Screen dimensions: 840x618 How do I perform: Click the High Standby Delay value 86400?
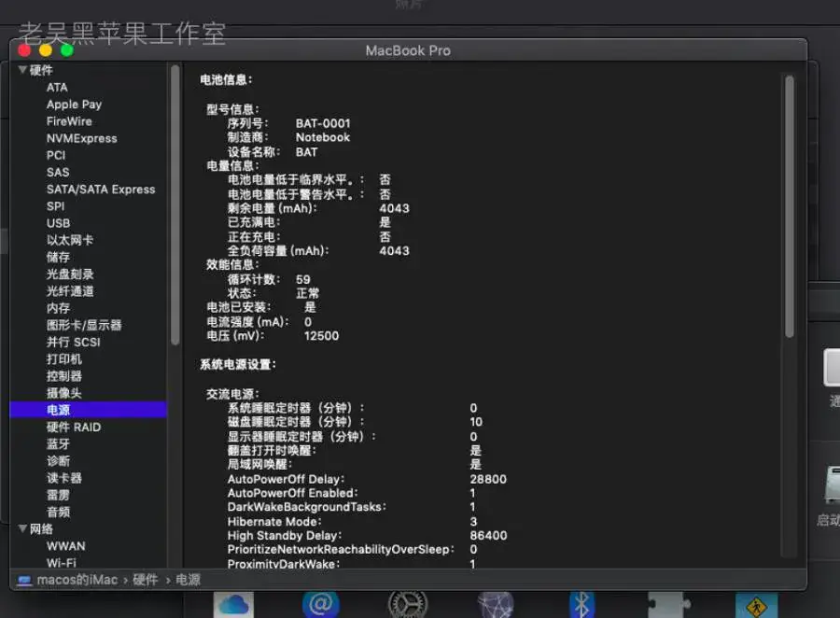[x=488, y=536]
